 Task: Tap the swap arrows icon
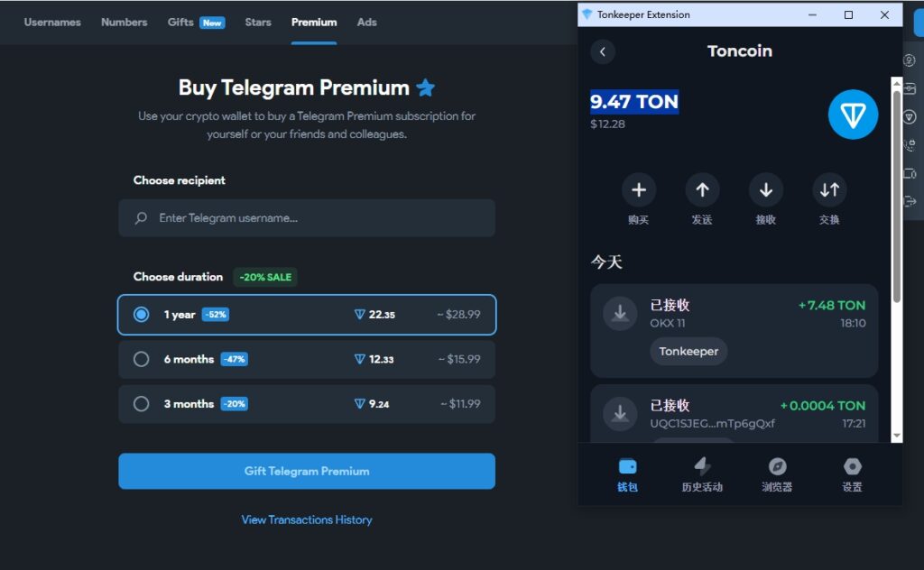point(829,189)
